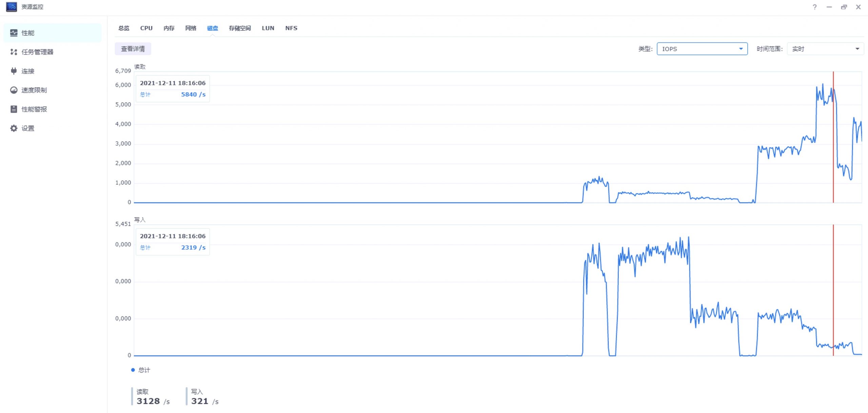This screenshot has width=868, height=413.
Task: Select the Speed Limit (速度限制) gauge icon
Action: point(14,90)
